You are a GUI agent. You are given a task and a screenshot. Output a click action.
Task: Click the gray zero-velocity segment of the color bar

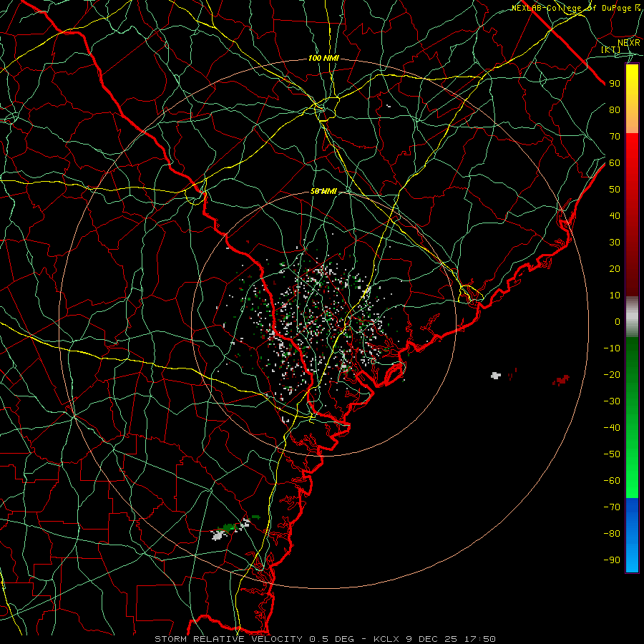tap(632, 317)
